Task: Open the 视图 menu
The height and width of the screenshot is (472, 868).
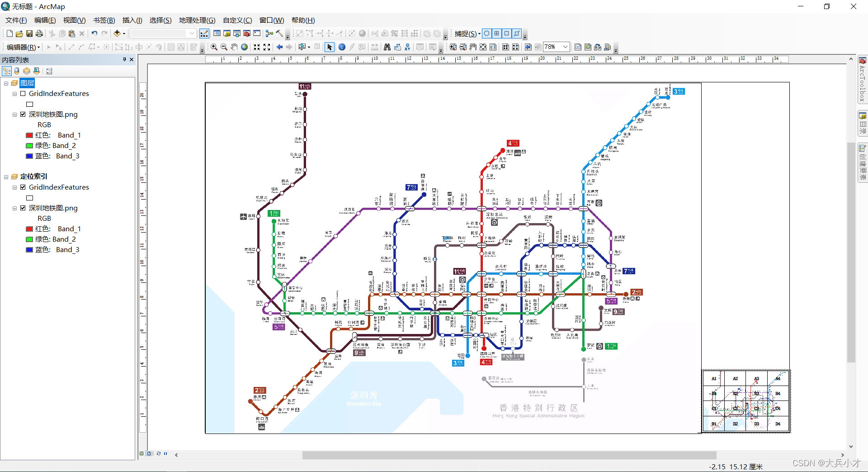Action: coord(74,20)
